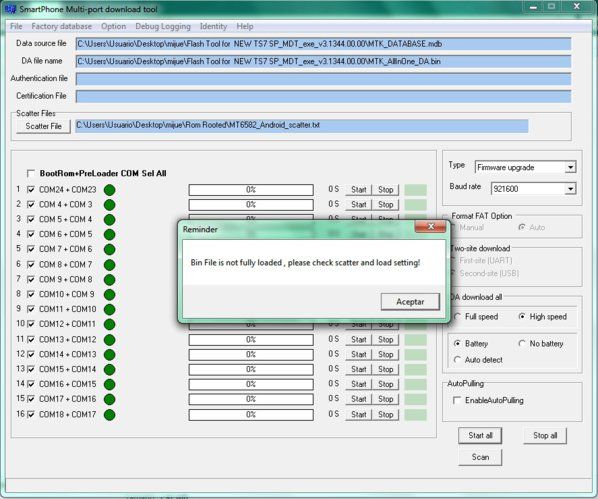Click green status light for COM 9 + COM 8

point(109,280)
